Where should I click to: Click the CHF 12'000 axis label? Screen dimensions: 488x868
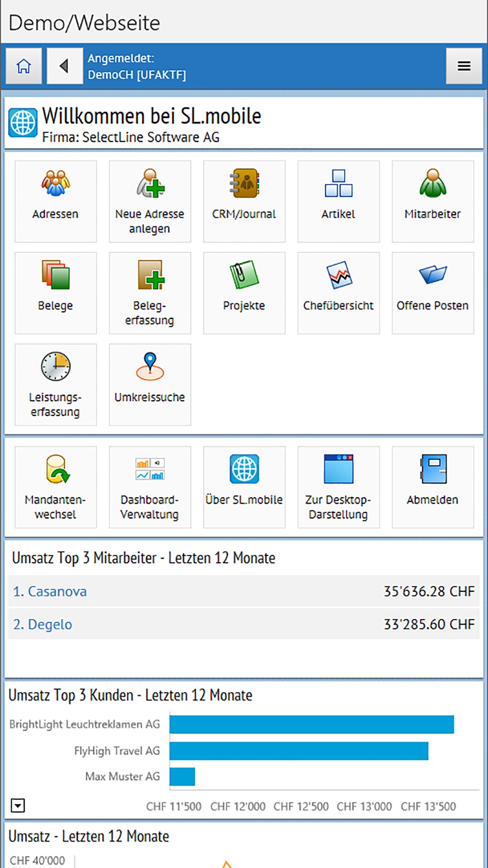click(x=238, y=807)
